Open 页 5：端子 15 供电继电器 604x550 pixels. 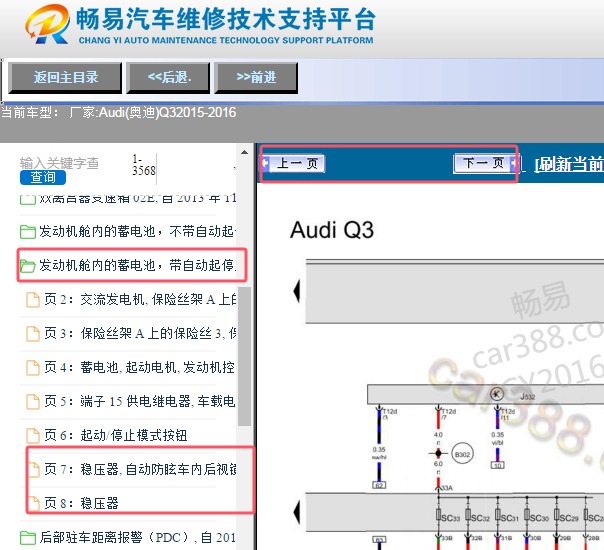point(131,401)
